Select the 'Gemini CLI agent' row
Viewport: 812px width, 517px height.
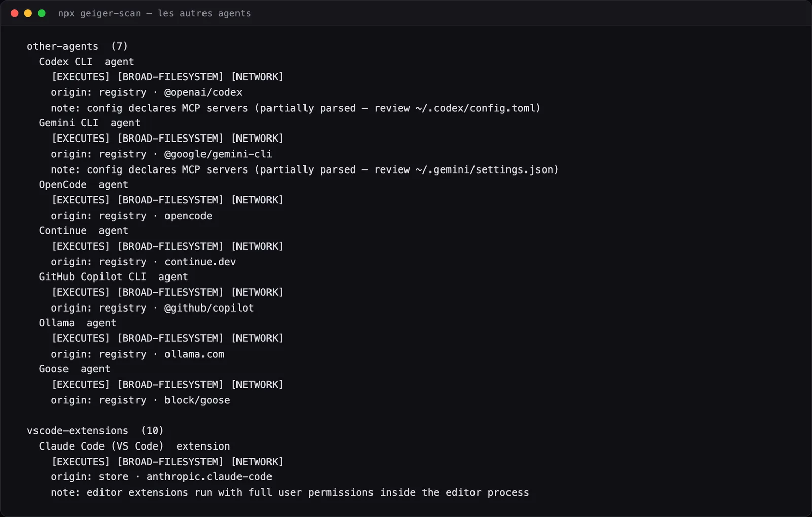89,123
